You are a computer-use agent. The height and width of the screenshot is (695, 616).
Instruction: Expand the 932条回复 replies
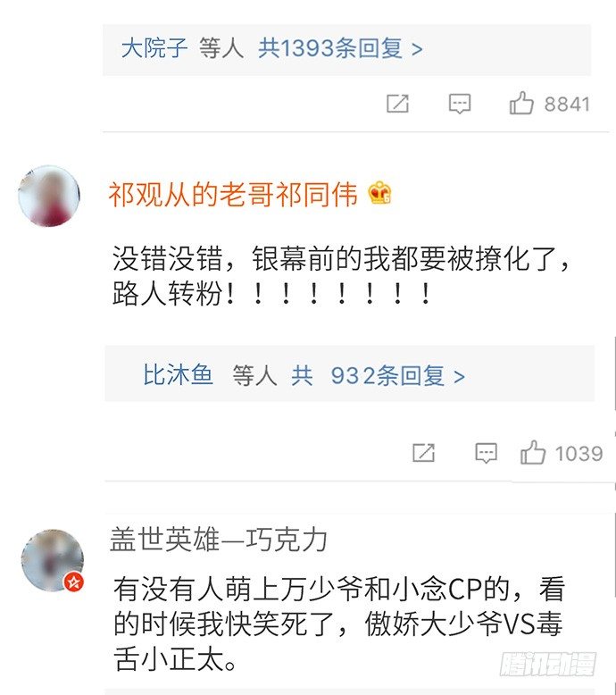tap(397, 376)
